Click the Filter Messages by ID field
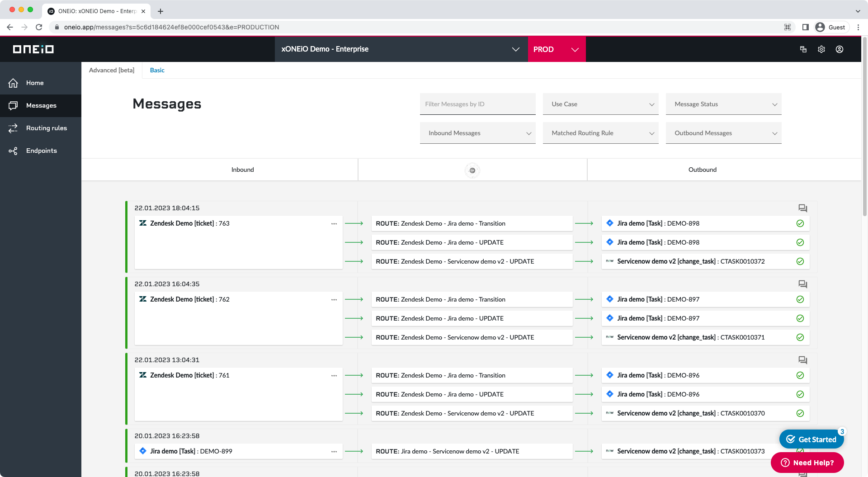 coord(477,104)
